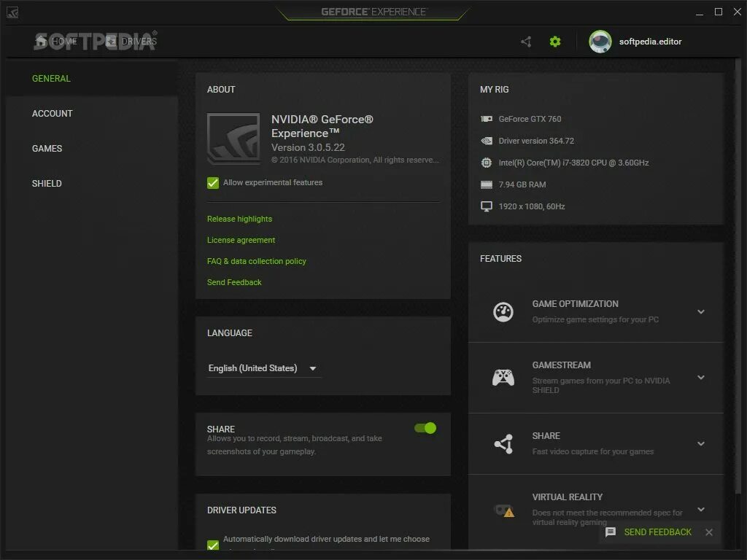Click the NVIDIA logo thumbnail in About

pos(233,139)
